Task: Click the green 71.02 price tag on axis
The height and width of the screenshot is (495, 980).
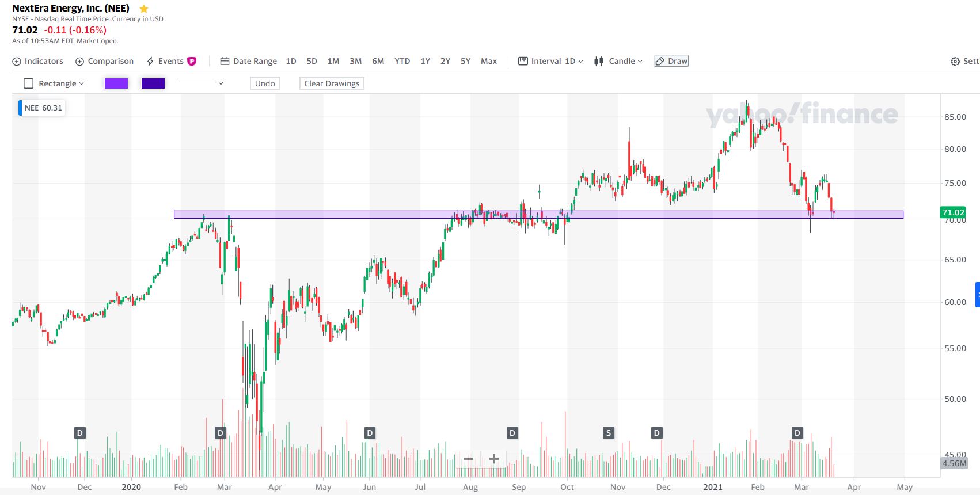Action: pos(953,212)
